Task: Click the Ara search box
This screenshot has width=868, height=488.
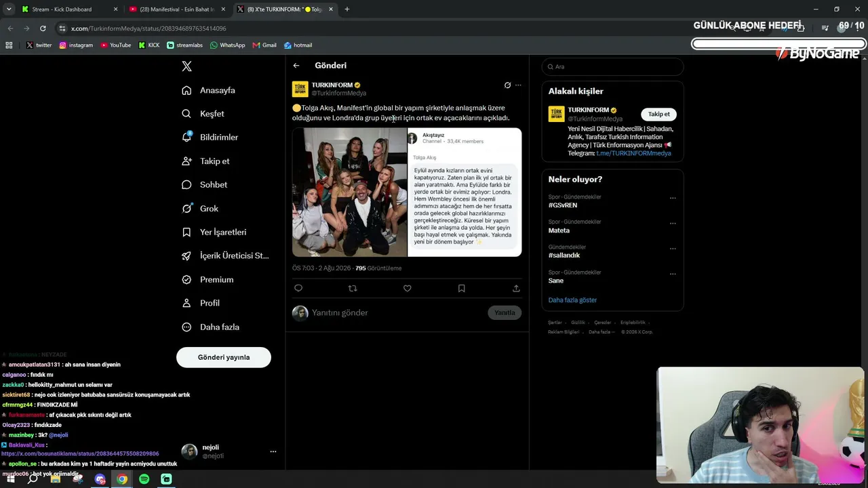Action: (x=612, y=66)
